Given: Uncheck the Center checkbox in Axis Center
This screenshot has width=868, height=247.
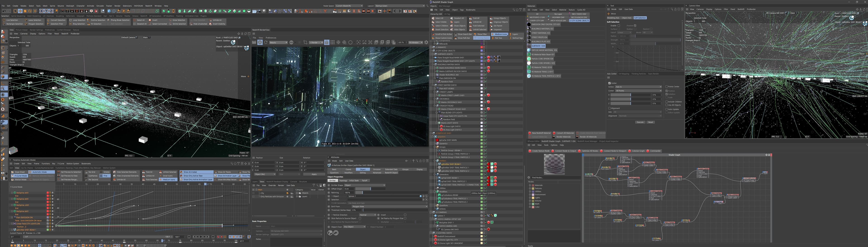Looking at the screenshot, I should (610, 83).
